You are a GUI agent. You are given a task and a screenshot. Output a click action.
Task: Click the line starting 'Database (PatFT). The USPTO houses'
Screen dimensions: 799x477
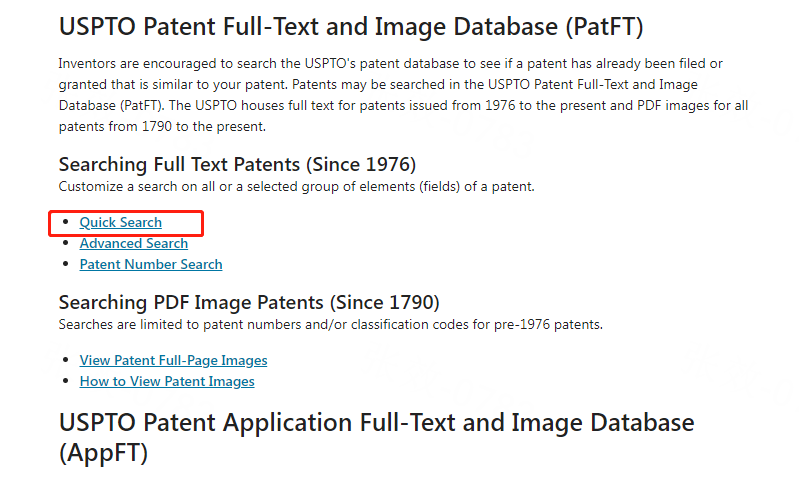tap(404, 105)
